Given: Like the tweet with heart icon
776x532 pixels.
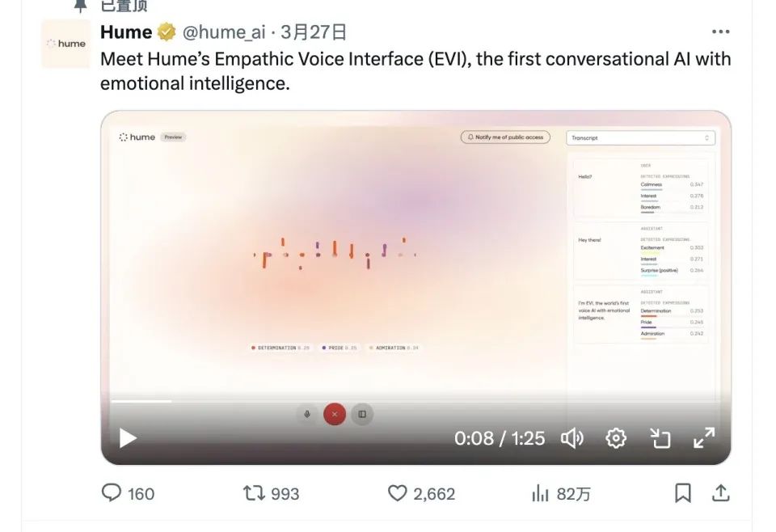Looking at the screenshot, I should point(397,493).
